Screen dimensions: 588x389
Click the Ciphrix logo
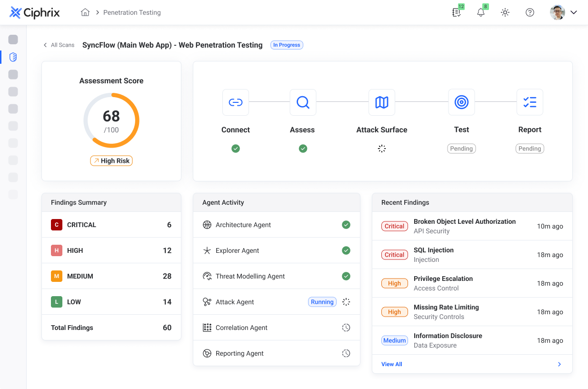click(35, 12)
